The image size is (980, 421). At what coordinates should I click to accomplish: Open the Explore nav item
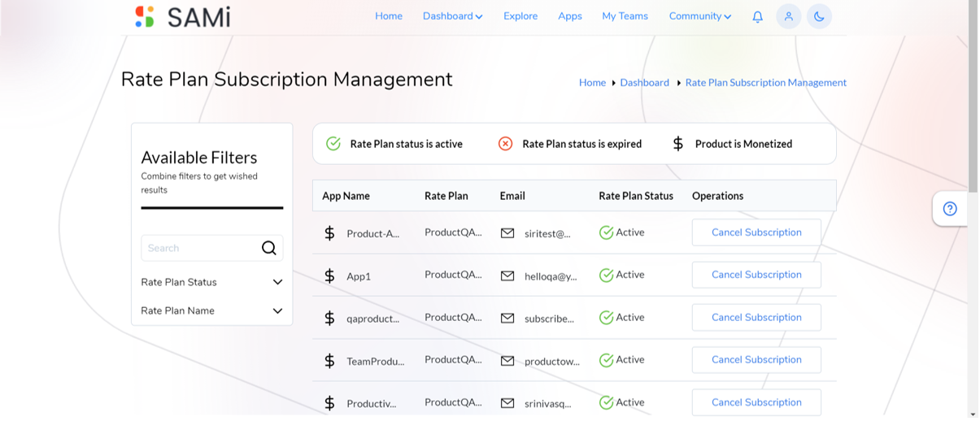point(520,16)
